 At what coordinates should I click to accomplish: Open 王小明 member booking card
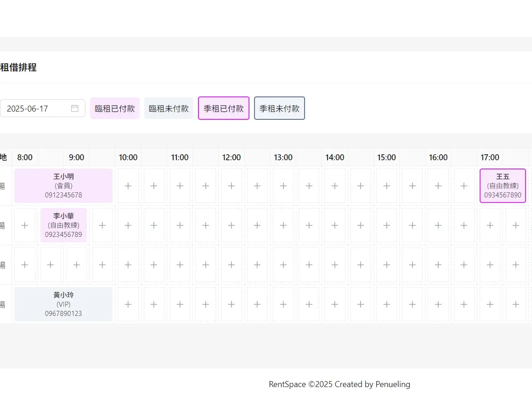63,185
